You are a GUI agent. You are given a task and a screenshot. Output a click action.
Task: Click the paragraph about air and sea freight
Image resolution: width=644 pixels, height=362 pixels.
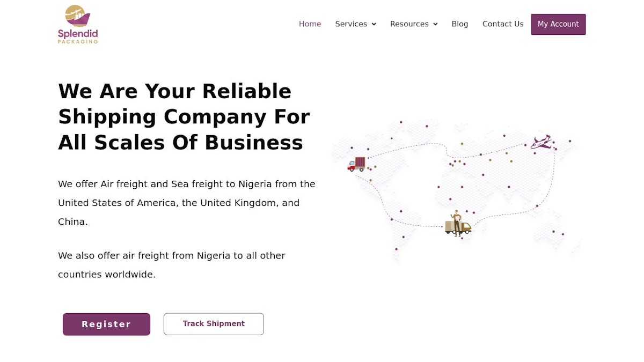click(187, 203)
